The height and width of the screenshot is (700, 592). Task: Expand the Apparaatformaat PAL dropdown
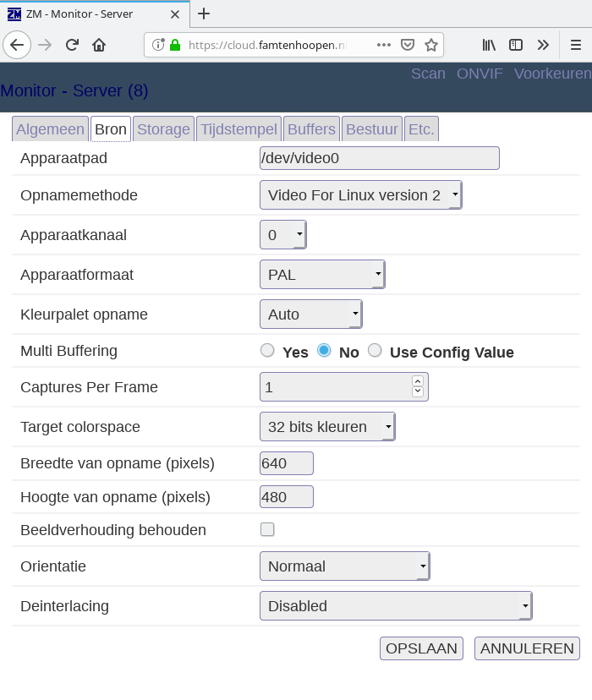[322, 275]
